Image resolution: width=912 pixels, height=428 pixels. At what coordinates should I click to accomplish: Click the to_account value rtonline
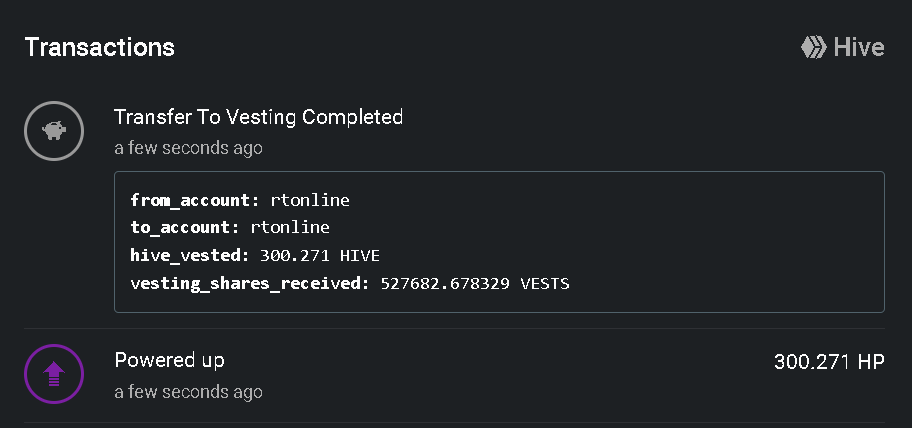[290, 227]
